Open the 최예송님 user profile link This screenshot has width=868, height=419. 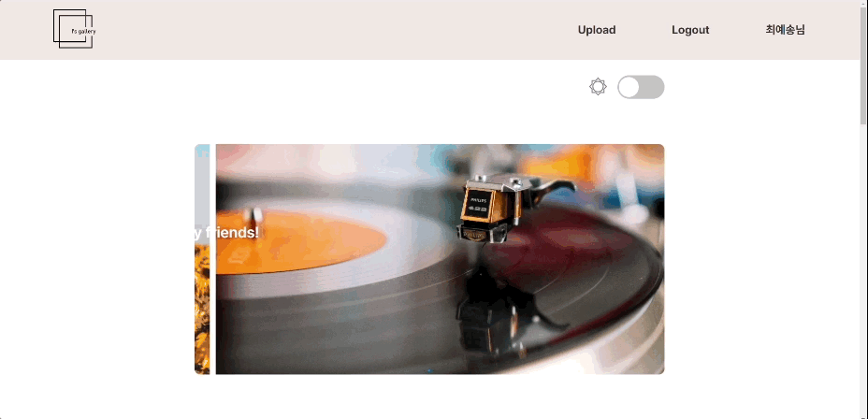[x=785, y=30]
